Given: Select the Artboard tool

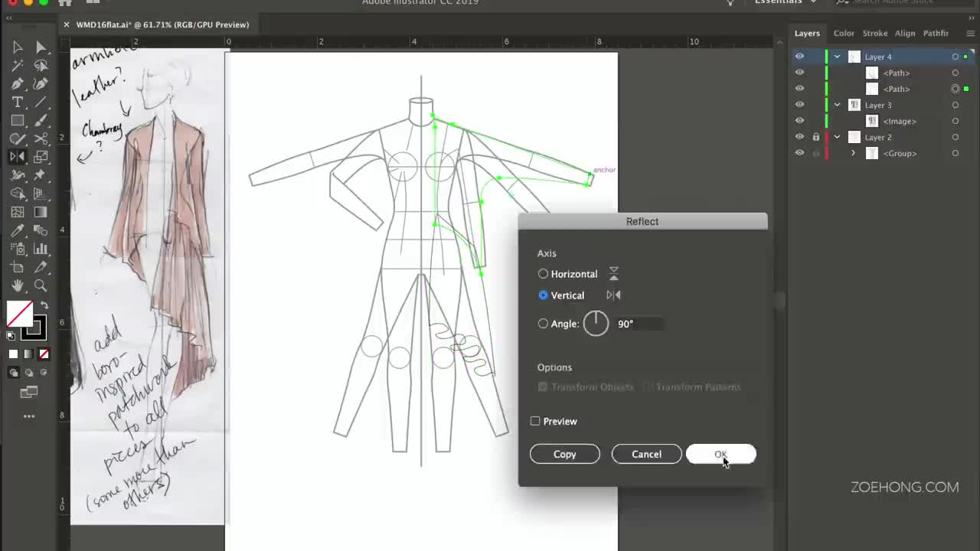Looking at the screenshot, I should pos(18,267).
